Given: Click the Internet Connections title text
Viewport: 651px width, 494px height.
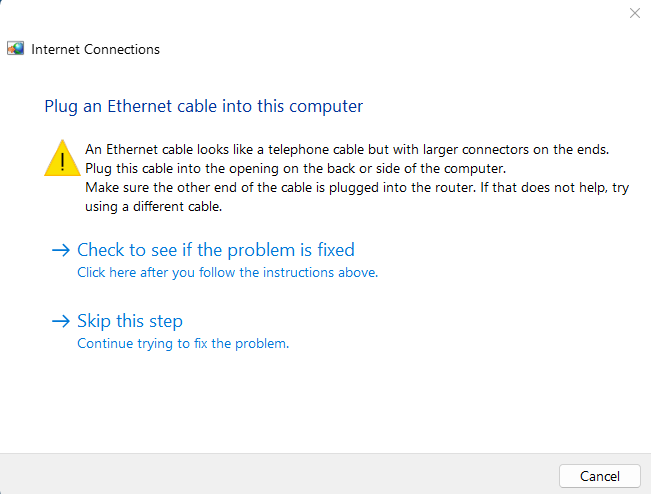Looking at the screenshot, I should click(x=95, y=49).
